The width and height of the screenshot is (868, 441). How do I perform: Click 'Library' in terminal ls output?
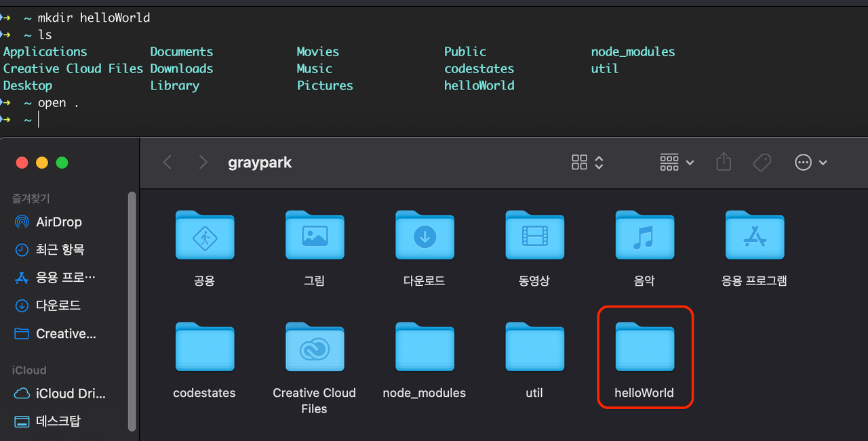174,86
